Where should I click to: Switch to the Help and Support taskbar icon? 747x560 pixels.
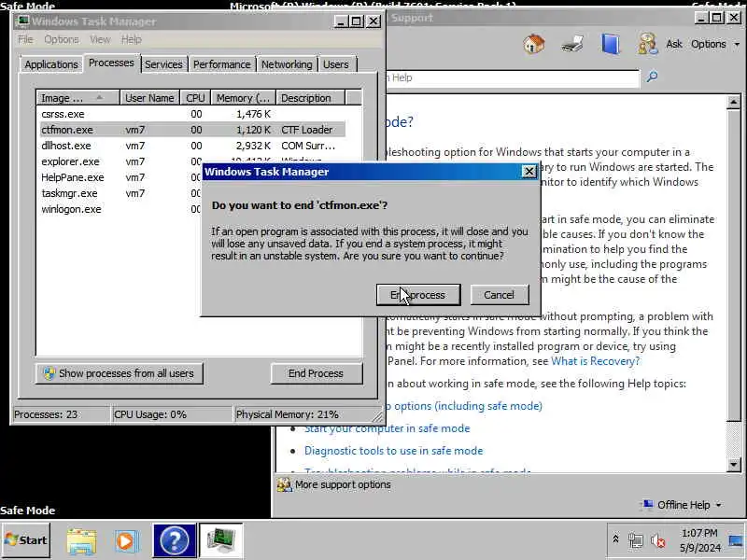click(x=175, y=540)
